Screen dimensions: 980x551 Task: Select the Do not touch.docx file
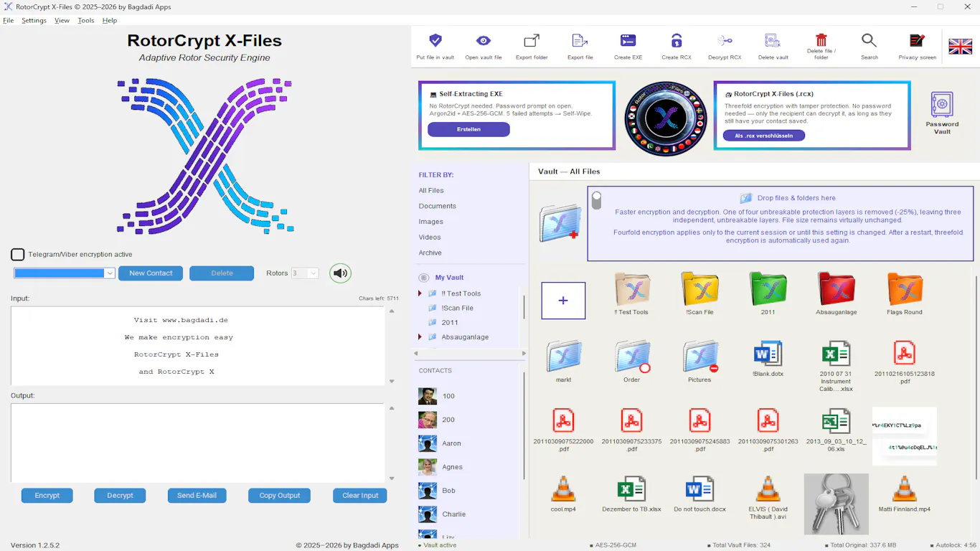699,489
